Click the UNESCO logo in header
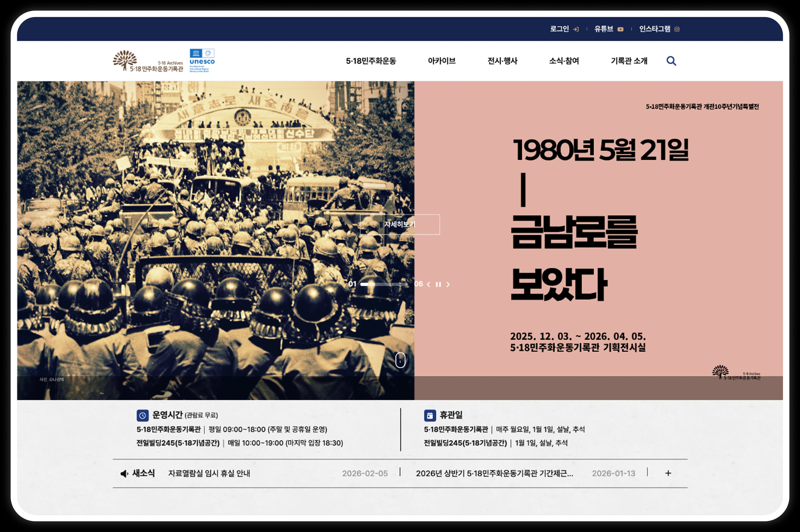Screen dimensions: 800x532 pos(202,61)
